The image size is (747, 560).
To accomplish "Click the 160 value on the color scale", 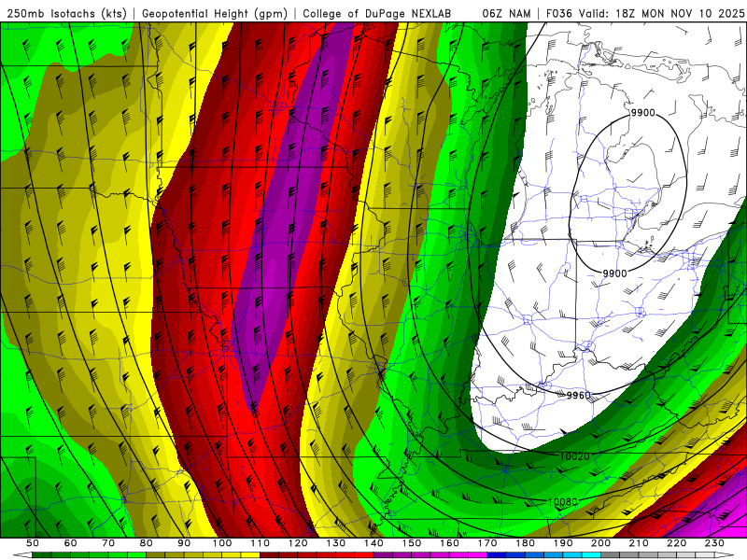I will (449, 543).
